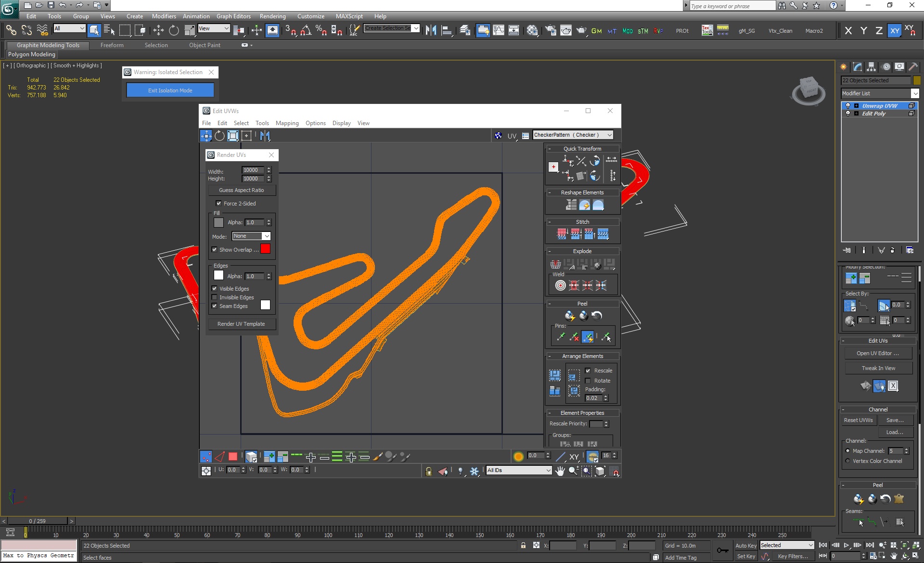The width and height of the screenshot is (924, 563).
Task: Click the Stitch To Target icon
Action: tap(562, 234)
